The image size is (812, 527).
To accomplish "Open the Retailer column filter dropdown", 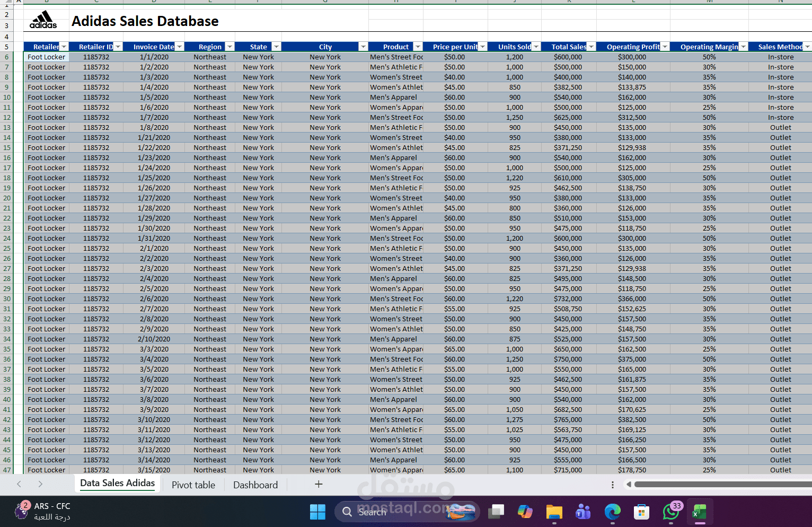I will [x=64, y=47].
